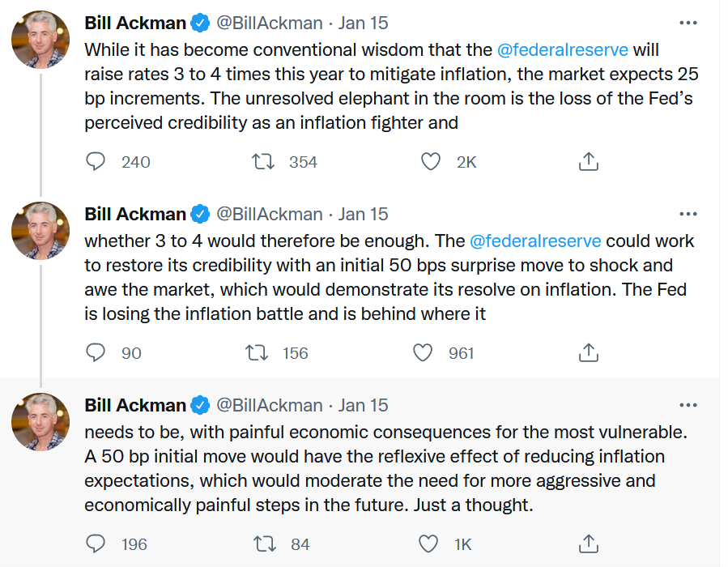
Task: Like the last tweet with 1K likes
Action: [x=431, y=544]
